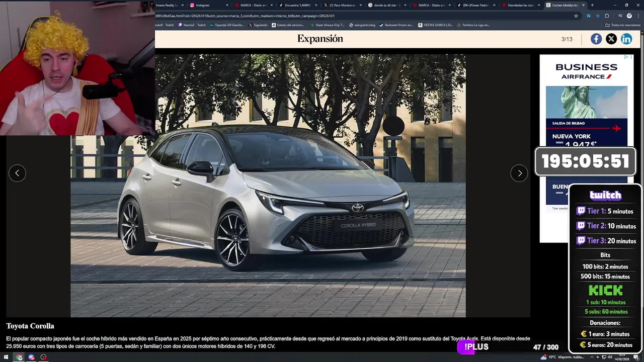This screenshot has height=362, width=644.
Task: Share the gallery on LinkedIn
Action: point(626,39)
